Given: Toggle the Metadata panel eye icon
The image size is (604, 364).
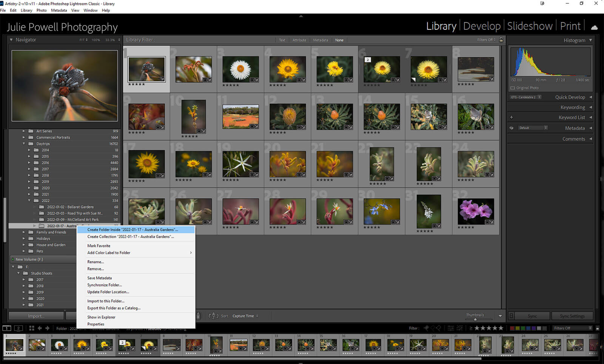Looking at the screenshot, I should pos(512,128).
